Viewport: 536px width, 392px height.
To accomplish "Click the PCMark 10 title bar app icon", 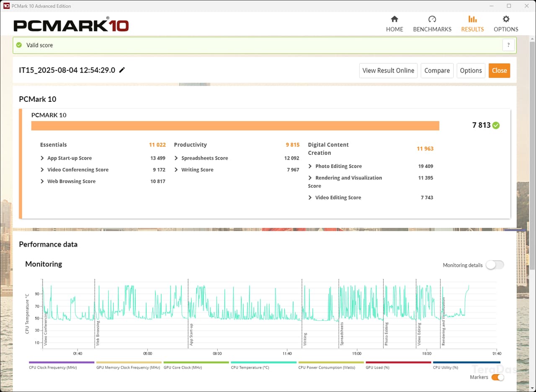I will 6,6.
